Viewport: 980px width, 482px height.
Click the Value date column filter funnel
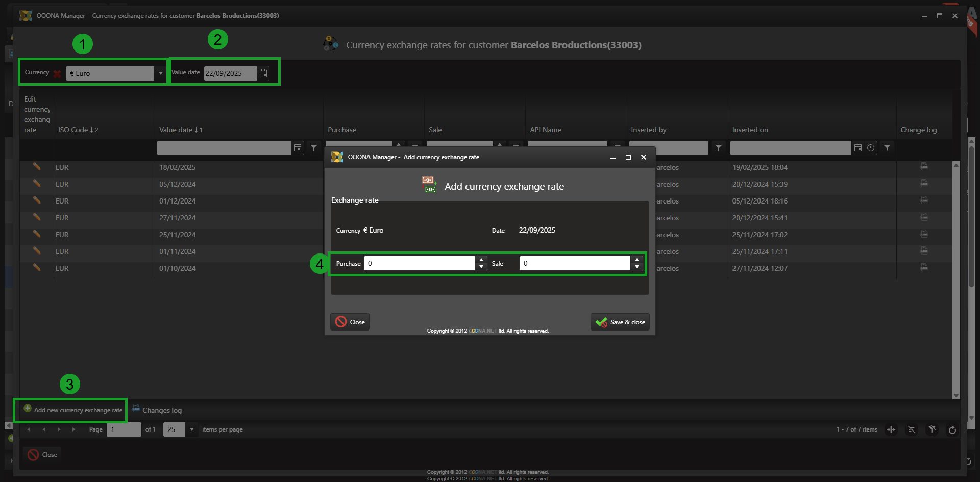pos(314,148)
